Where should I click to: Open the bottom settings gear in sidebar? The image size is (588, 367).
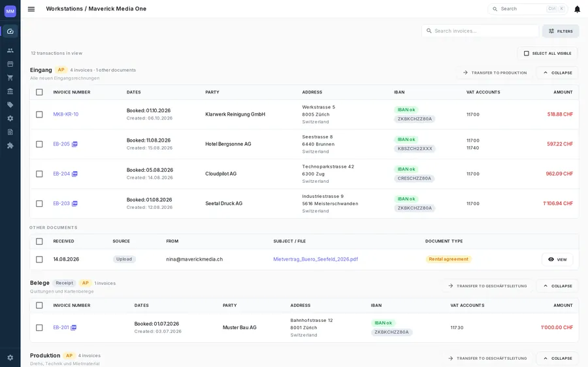(x=10, y=358)
